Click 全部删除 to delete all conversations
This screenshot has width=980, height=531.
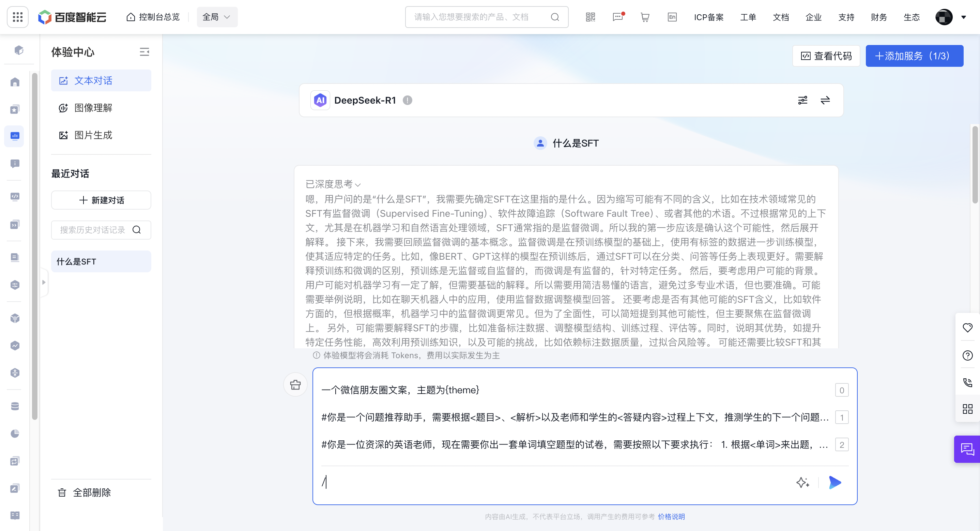coord(85,492)
